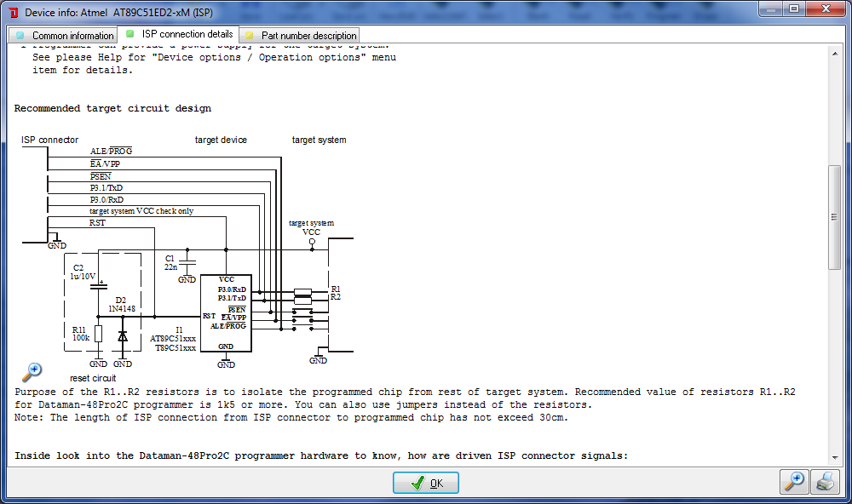Screen dimensions: 852x504
Task: Click the green icon on ISP connection details tab
Action: pyautogui.click(x=130, y=34)
